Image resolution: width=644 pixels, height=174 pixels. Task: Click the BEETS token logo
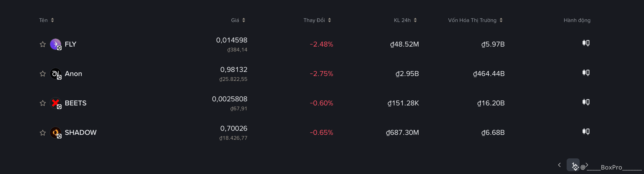coord(56,103)
